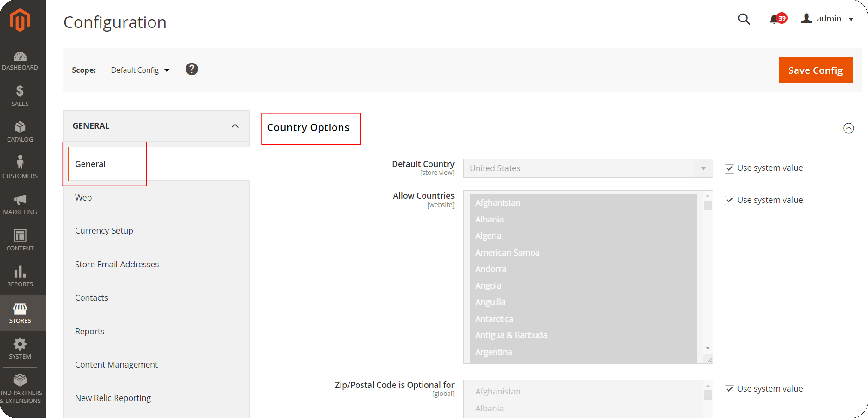Screen dimensions: 868x418
Task: Collapse the Country Options section toggle
Action: 848,128
